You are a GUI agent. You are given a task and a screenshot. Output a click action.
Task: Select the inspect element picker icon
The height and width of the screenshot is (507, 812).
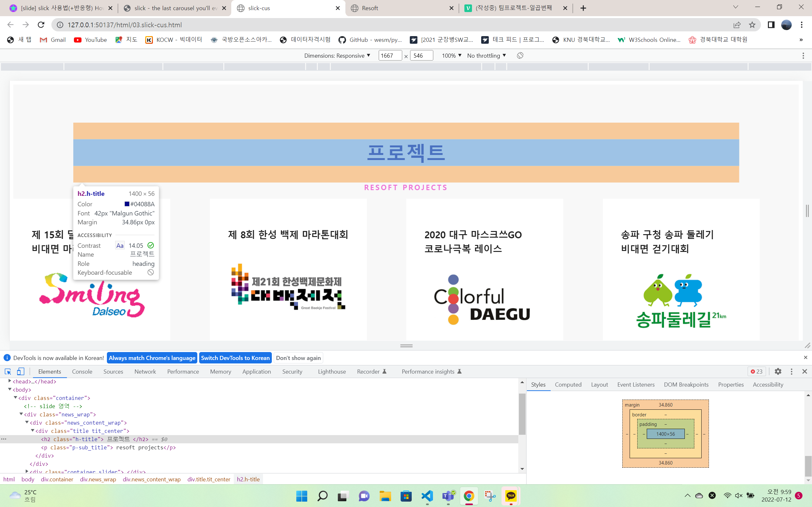(x=8, y=371)
